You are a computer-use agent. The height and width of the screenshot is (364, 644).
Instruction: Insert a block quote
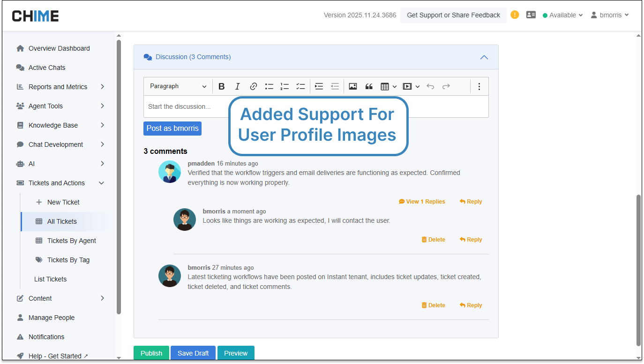(369, 86)
